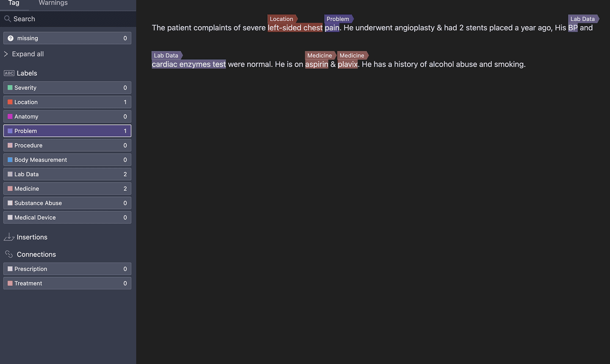
Task: Switch to the Tag tab
Action: pyautogui.click(x=14, y=3)
